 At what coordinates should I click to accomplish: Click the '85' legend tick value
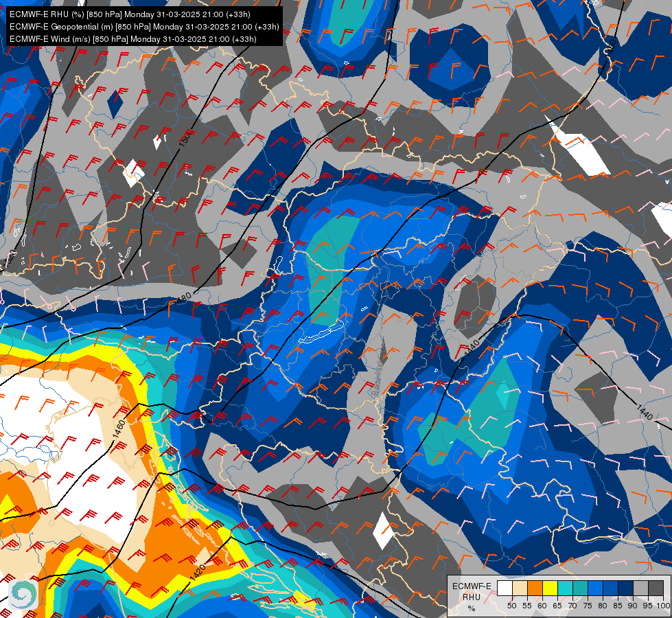click(618, 606)
